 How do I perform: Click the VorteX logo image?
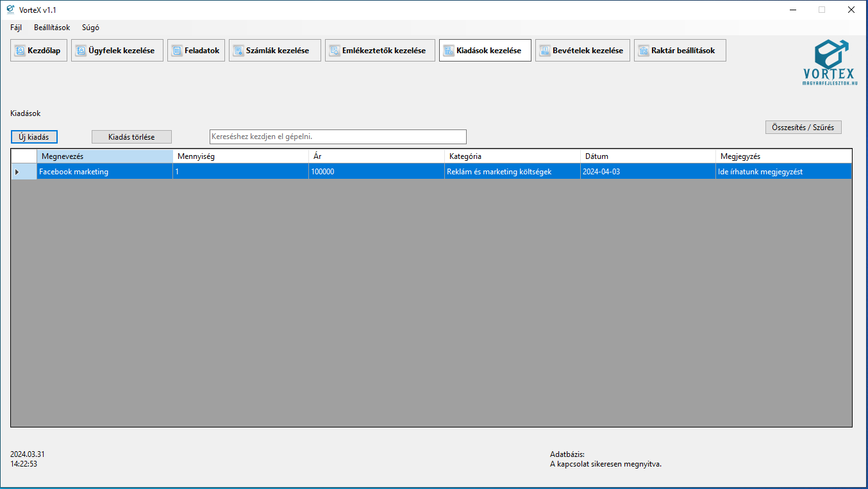tap(830, 62)
